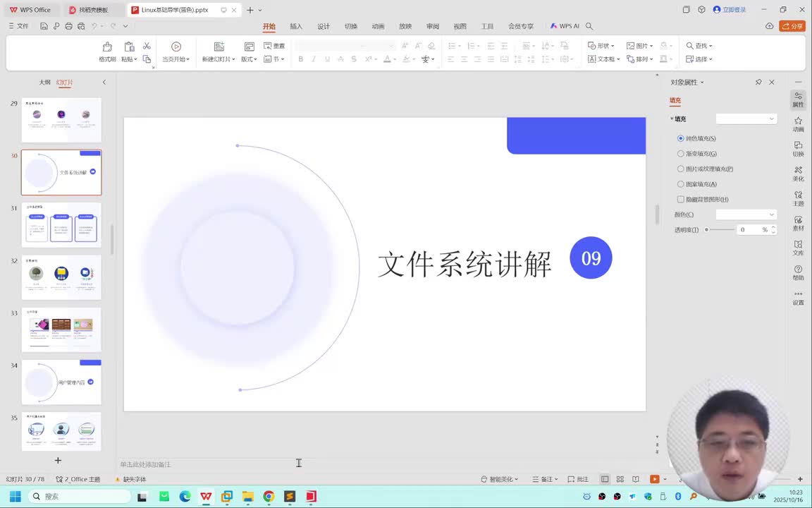Switch to the Review (审阅) ribbon tab
The image size is (812, 508).
tap(433, 26)
